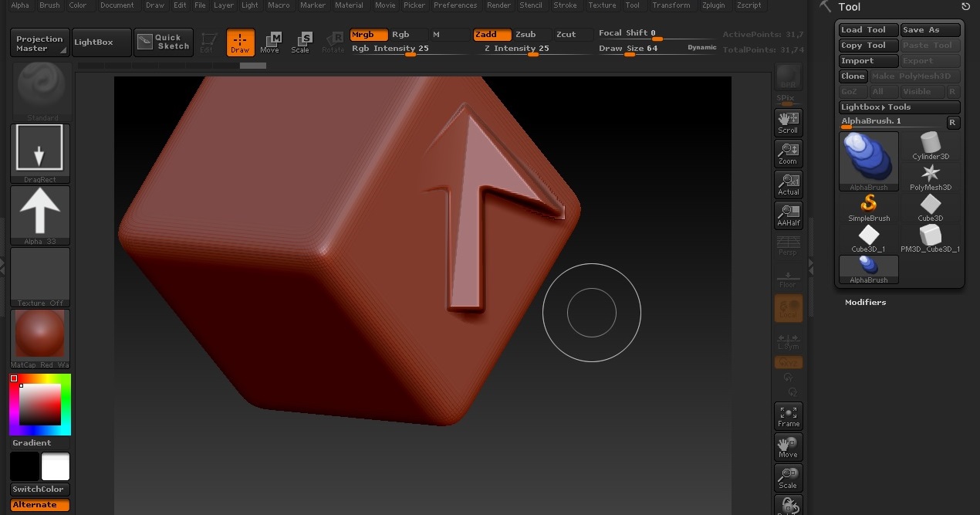Expand the Lightbox Tools section
The height and width of the screenshot is (515, 980).
[900, 107]
